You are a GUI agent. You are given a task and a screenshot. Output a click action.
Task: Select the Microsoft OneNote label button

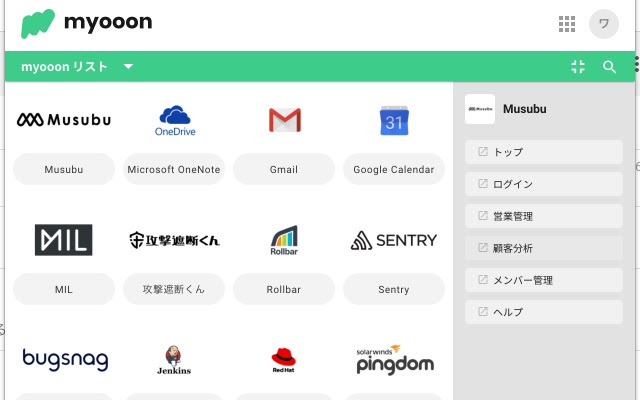(174, 169)
